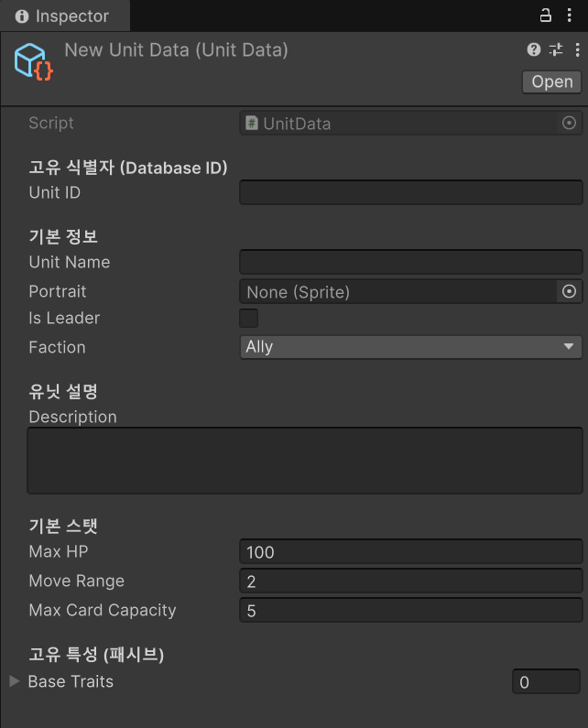
Task: Click the Base Traits label
Action: click(x=71, y=681)
